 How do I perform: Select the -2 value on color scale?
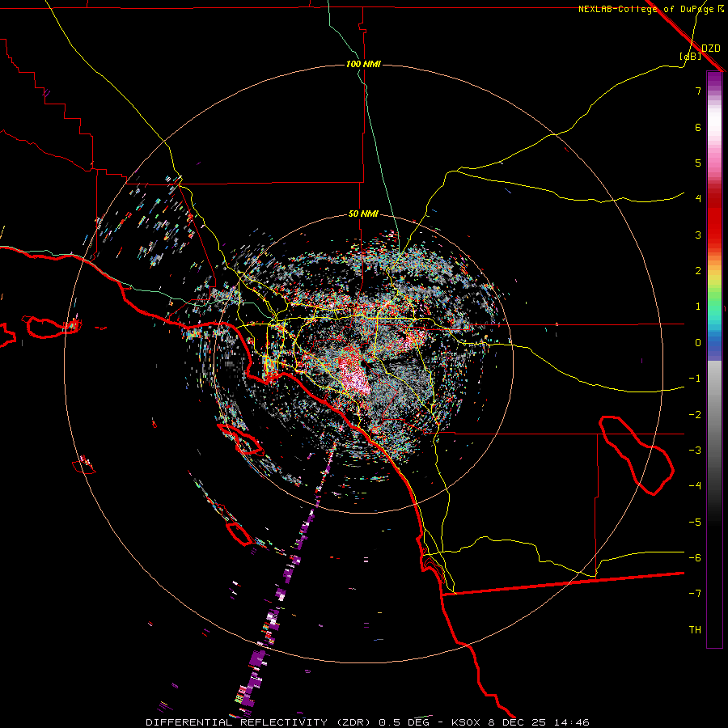[x=695, y=415]
